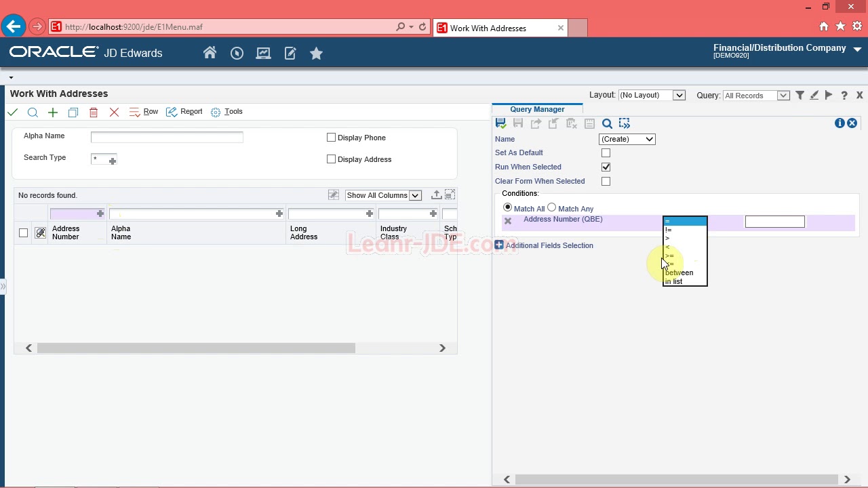The width and height of the screenshot is (868, 488).
Task: Select the = operator option
Action: (x=685, y=221)
